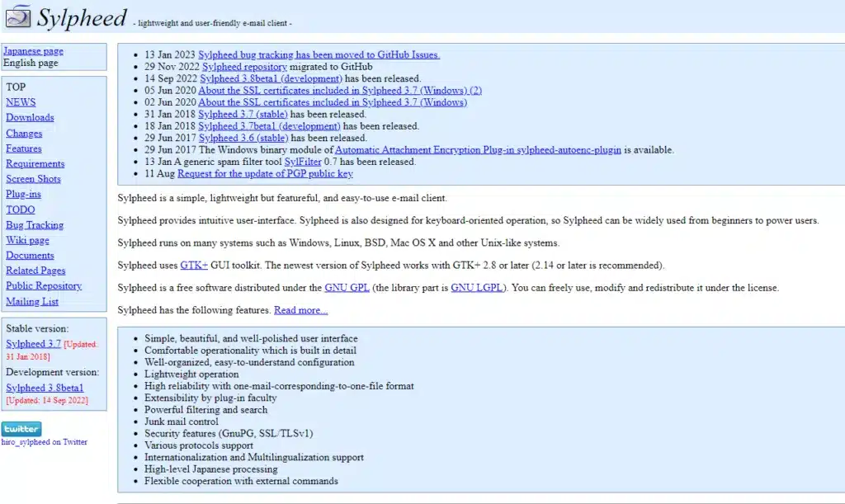The height and width of the screenshot is (504, 845).
Task: Open the Sylpheed 3.8beta1 (development) news link
Action: point(271,78)
